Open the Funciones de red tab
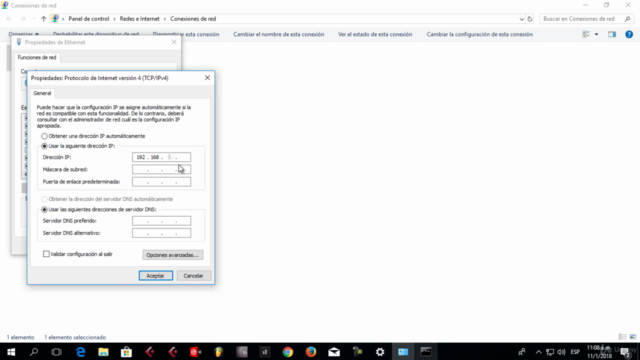Viewport: 640px width, 360px height. pyautogui.click(x=37, y=58)
